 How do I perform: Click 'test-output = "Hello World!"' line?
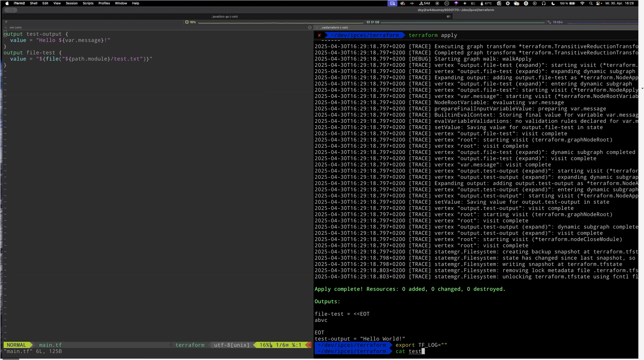tap(360, 339)
